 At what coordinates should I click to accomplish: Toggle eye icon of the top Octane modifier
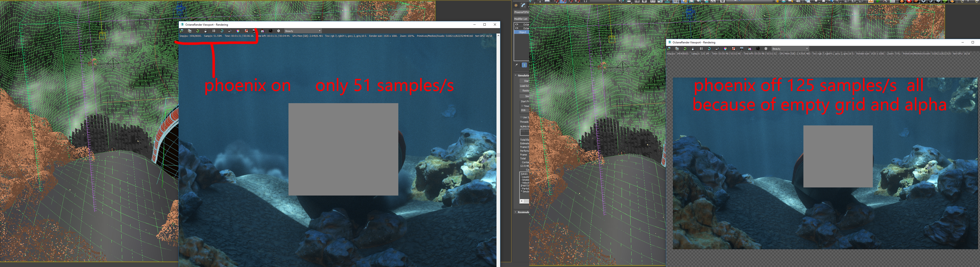pos(517,24)
